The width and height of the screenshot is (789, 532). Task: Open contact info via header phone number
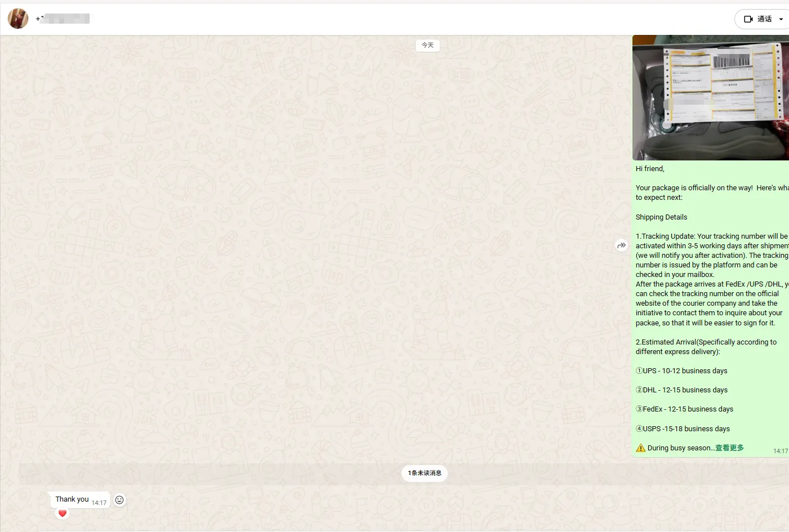63,19
